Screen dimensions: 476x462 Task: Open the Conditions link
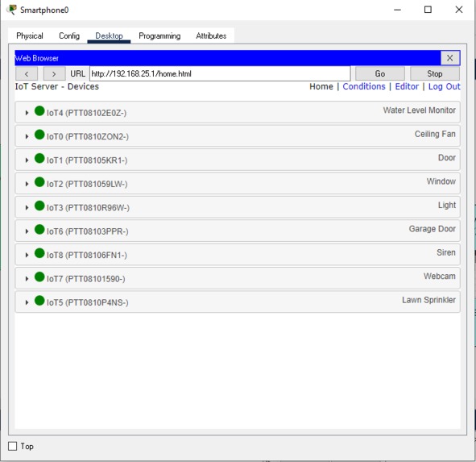click(x=364, y=86)
